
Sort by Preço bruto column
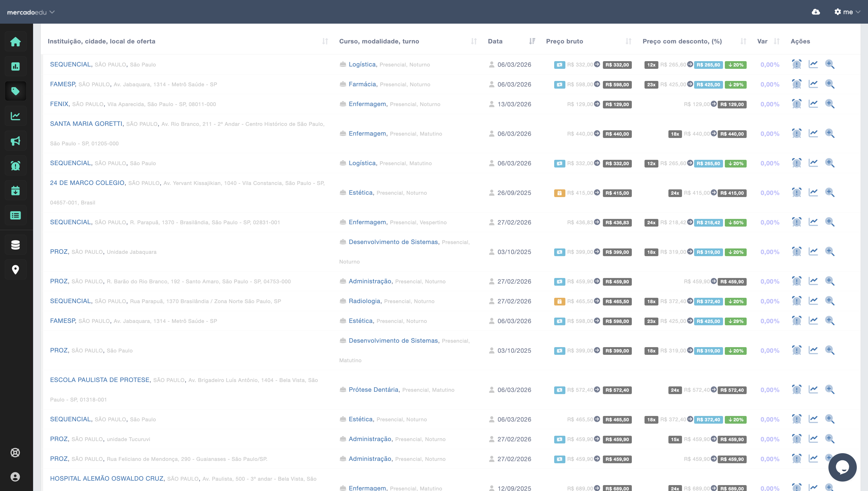tap(629, 41)
